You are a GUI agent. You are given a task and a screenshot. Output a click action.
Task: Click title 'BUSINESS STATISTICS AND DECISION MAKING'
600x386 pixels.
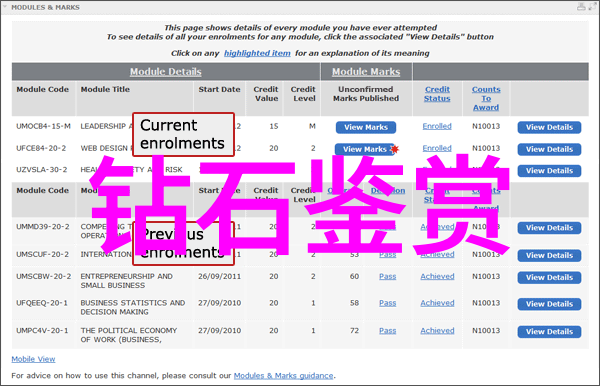pyautogui.click(x=133, y=307)
